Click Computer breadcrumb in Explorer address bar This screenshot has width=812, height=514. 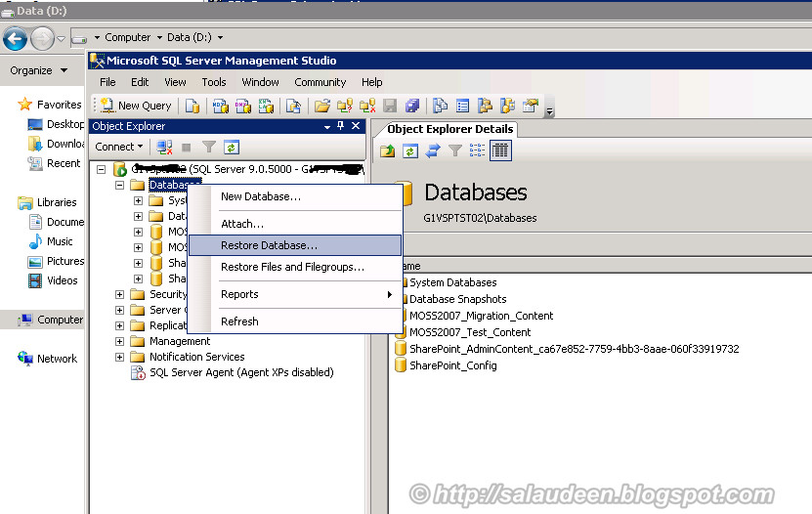point(127,37)
